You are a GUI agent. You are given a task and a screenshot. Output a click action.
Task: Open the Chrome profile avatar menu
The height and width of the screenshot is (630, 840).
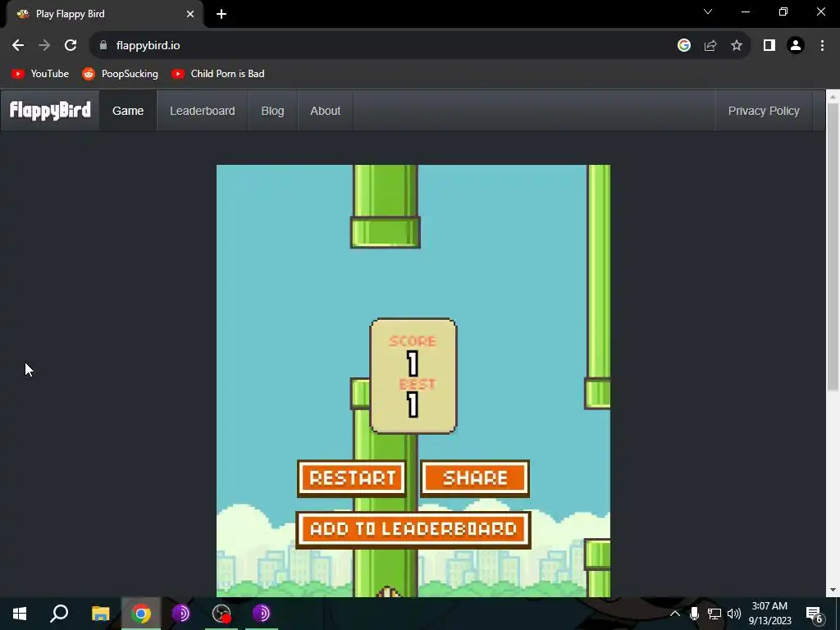[796, 46]
